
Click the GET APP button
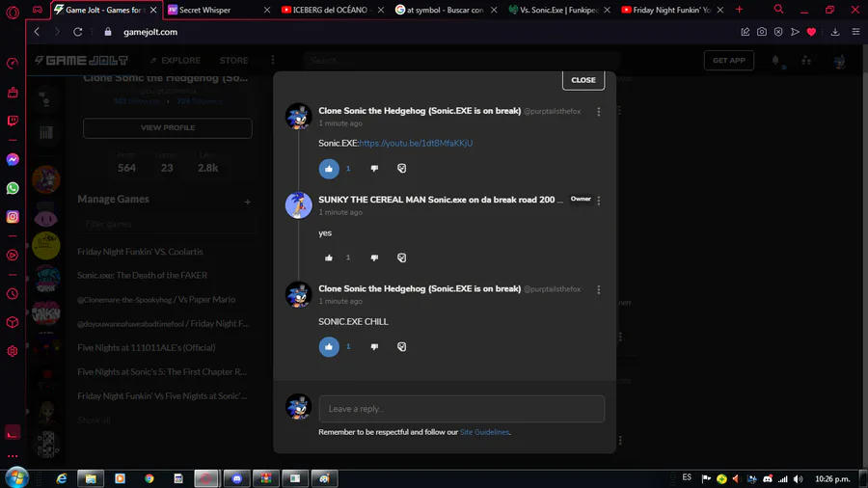tap(729, 61)
